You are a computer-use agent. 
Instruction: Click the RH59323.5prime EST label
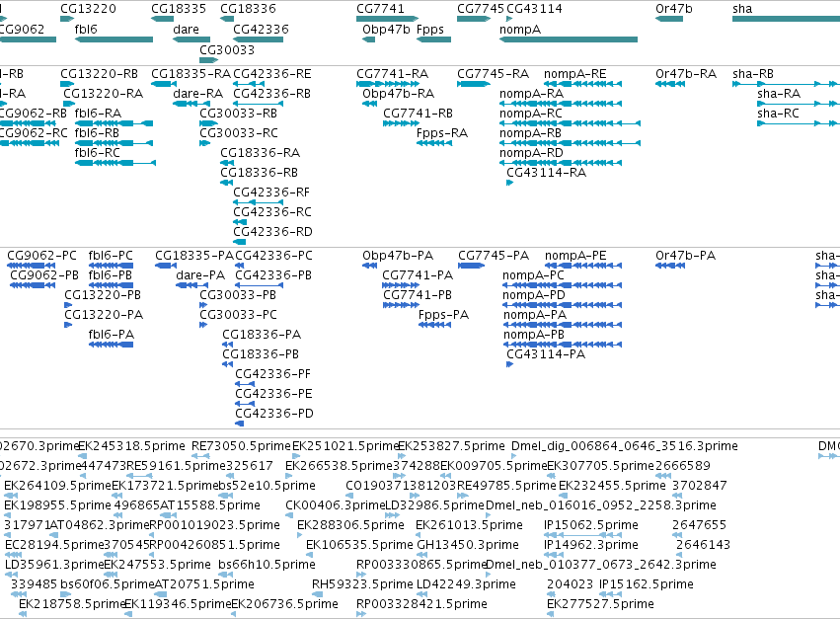pyautogui.click(x=362, y=584)
